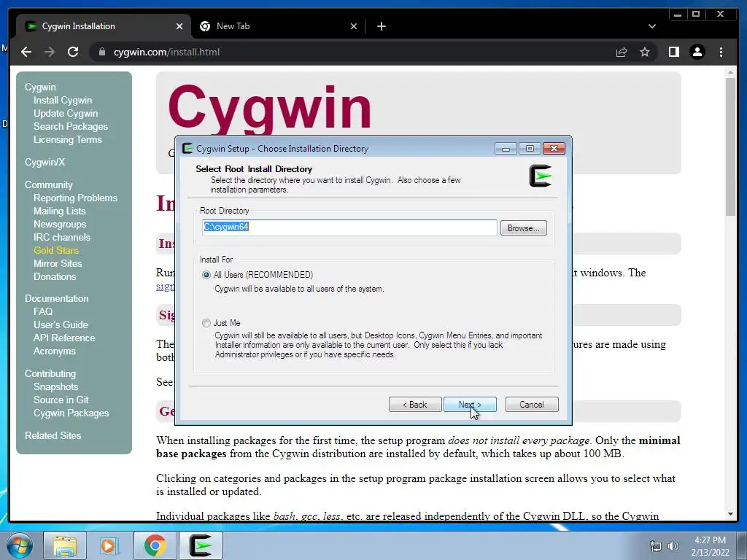Open Mirror Sites link
The image size is (747, 560).
point(58,263)
